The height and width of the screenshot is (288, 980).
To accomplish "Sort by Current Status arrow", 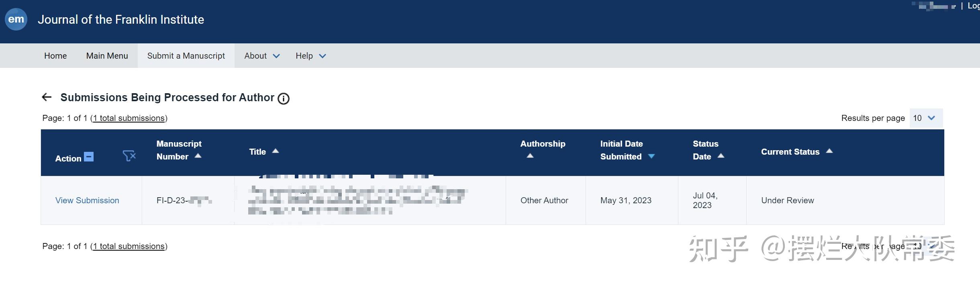I will (829, 151).
